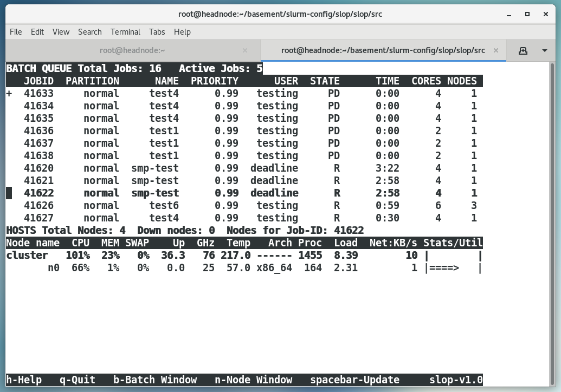Click job ID 41635
561x392 pixels.
coord(38,118)
